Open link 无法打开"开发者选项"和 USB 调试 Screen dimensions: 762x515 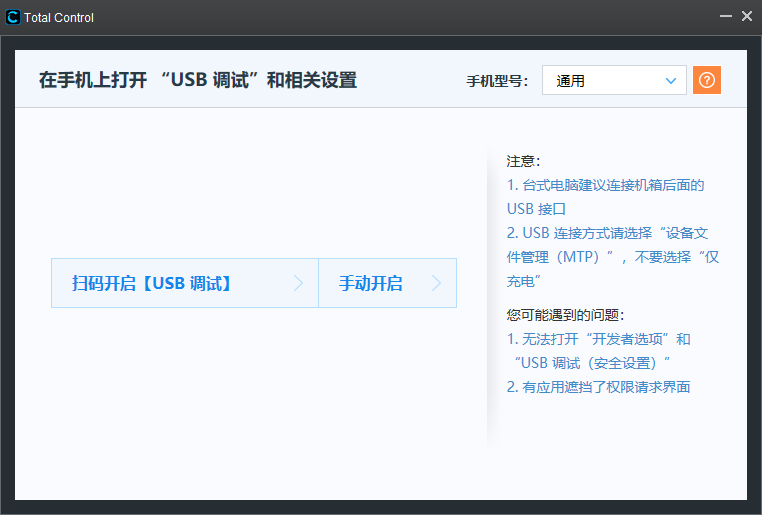(598, 351)
